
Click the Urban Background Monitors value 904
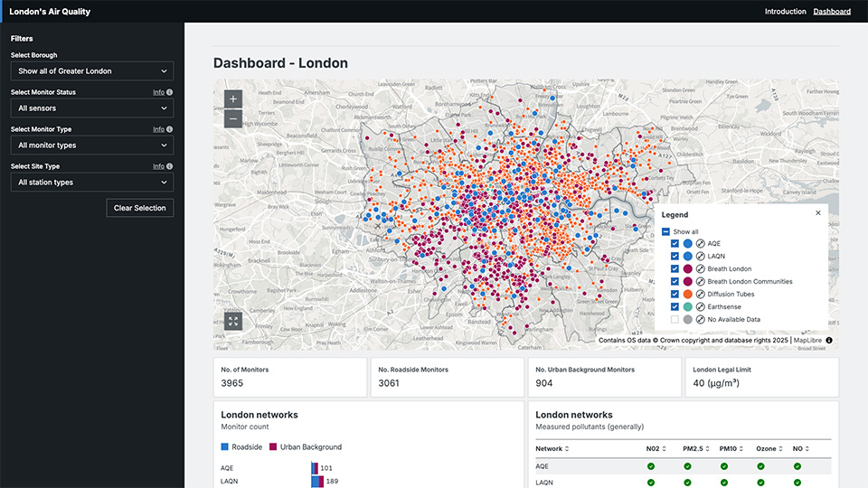point(544,383)
